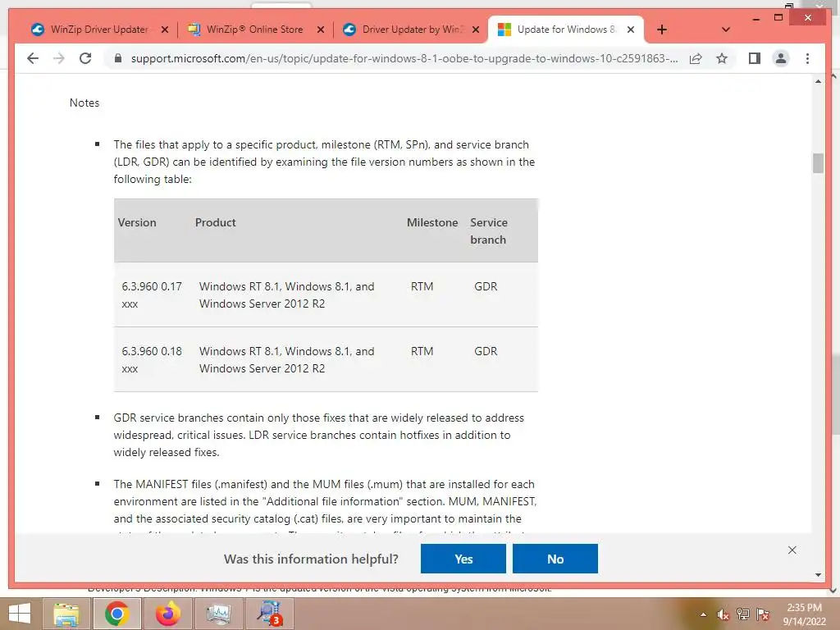Click the Milestone column header

pyautogui.click(x=432, y=222)
